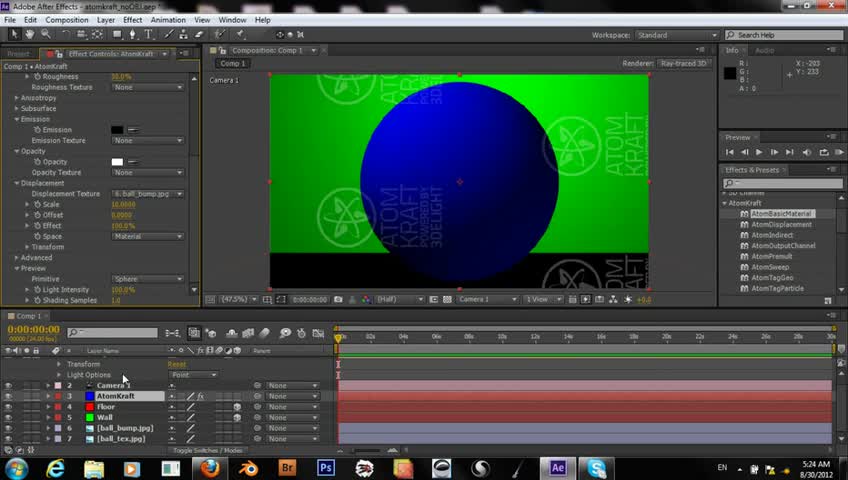Open Adobe Bridge from taskbar
848x480 pixels.
[x=287, y=468]
